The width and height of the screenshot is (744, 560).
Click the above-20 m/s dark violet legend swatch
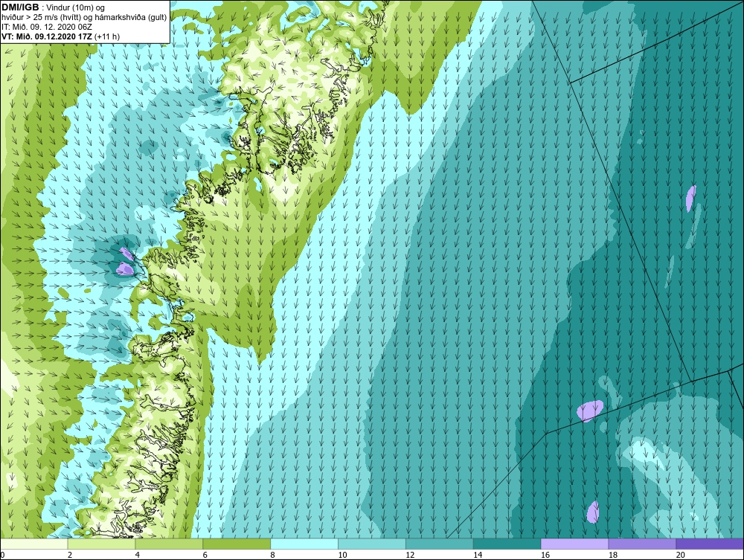pyautogui.click(x=710, y=544)
